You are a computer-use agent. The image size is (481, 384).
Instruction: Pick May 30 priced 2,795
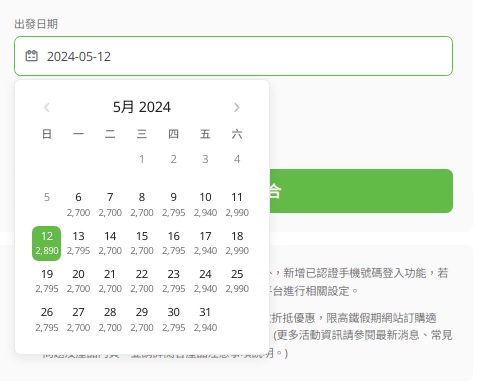(173, 319)
